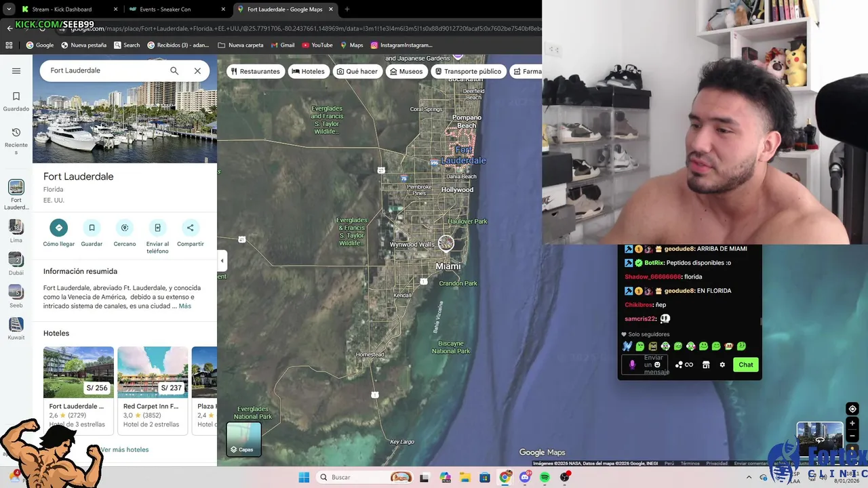Click Miami label on the map
This screenshot has height=488, width=868.
448,266
